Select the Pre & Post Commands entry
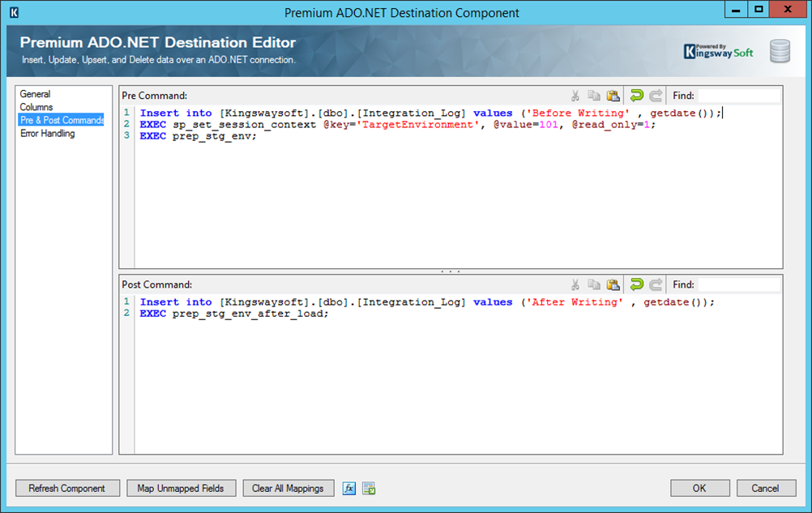Screen dimensions: 812x513 coord(62,120)
